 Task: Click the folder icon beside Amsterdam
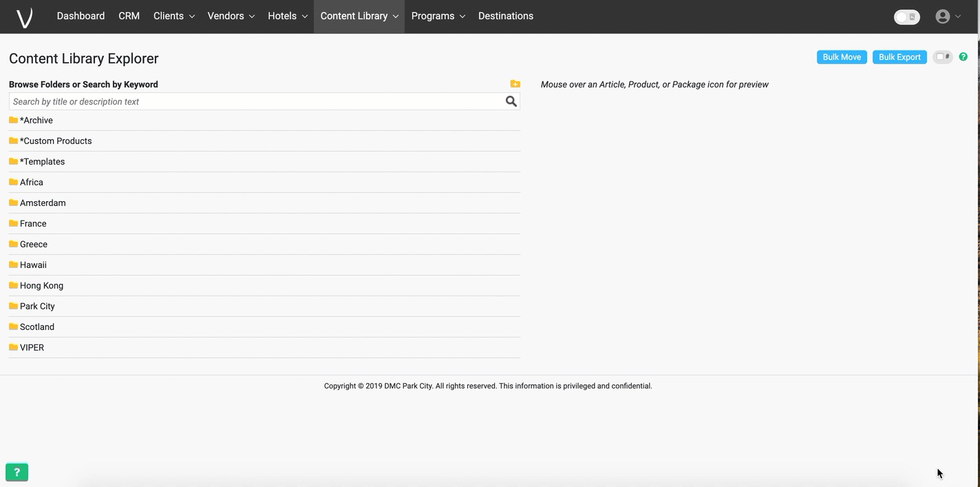(x=13, y=203)
